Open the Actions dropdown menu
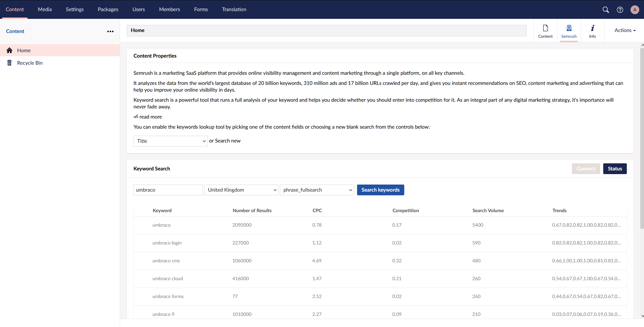The height and width of the screenshot is (327, 644). pos(625,30)
